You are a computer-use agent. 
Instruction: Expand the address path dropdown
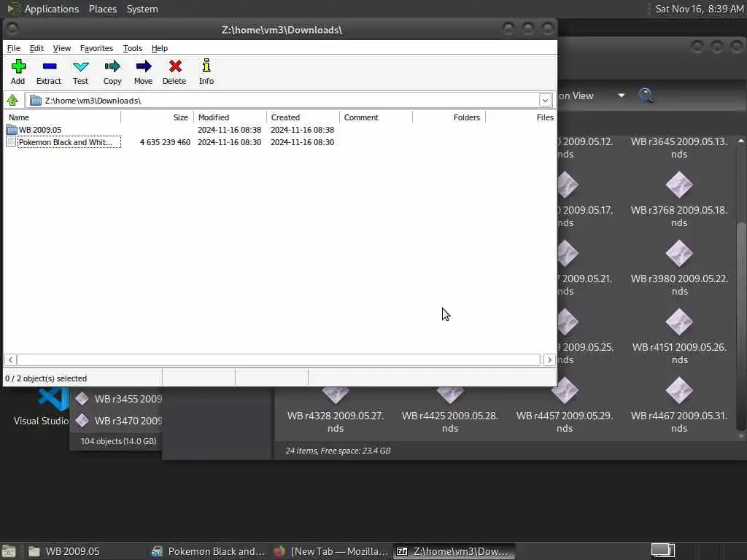pyautogui.click(x=545, y=101)
